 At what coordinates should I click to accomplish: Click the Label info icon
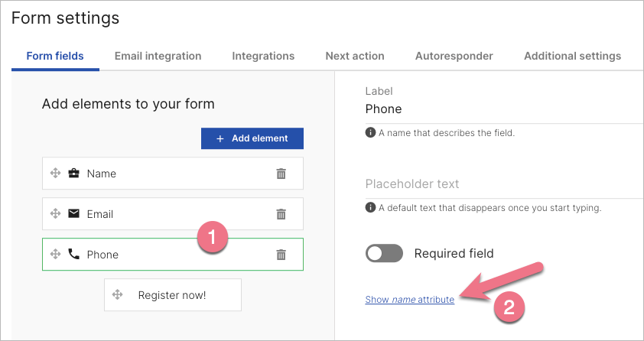[370, 132]
